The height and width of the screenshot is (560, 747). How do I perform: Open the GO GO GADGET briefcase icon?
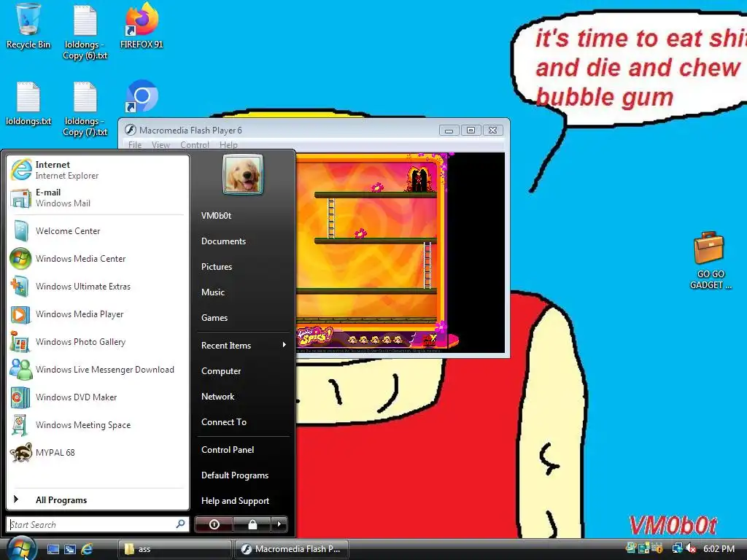pos(711,260)
